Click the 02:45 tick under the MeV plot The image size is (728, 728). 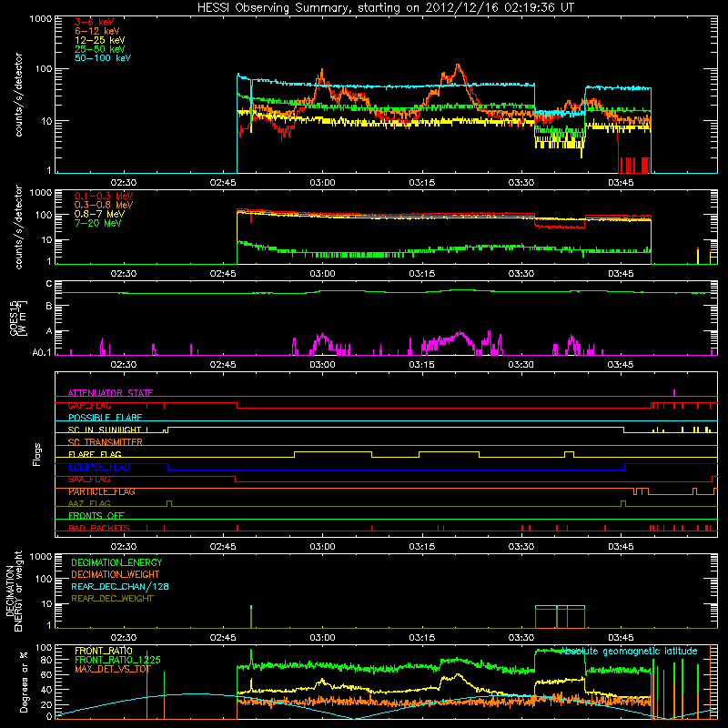point(223,274)
